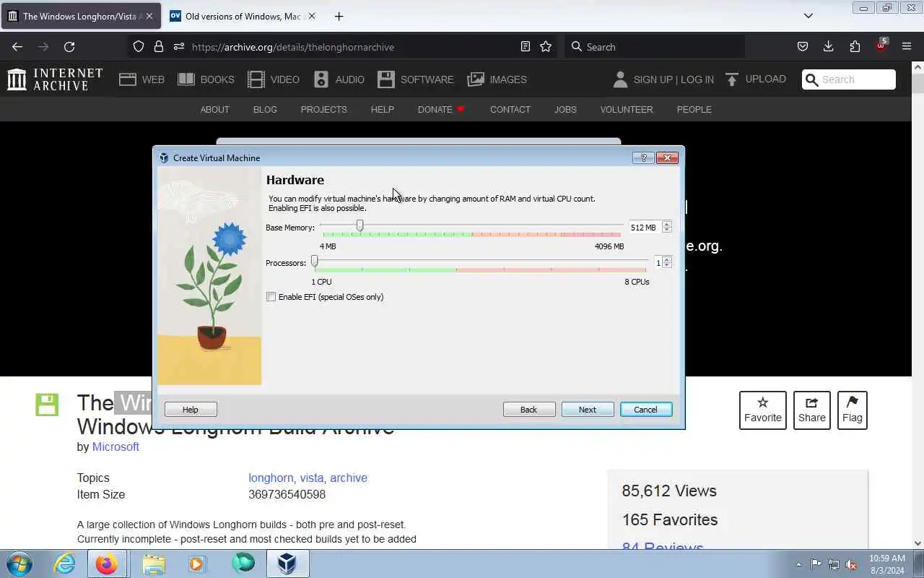Open the Firefox downloads panel
Screen dimensions: 924x578
tap(829, 46)
